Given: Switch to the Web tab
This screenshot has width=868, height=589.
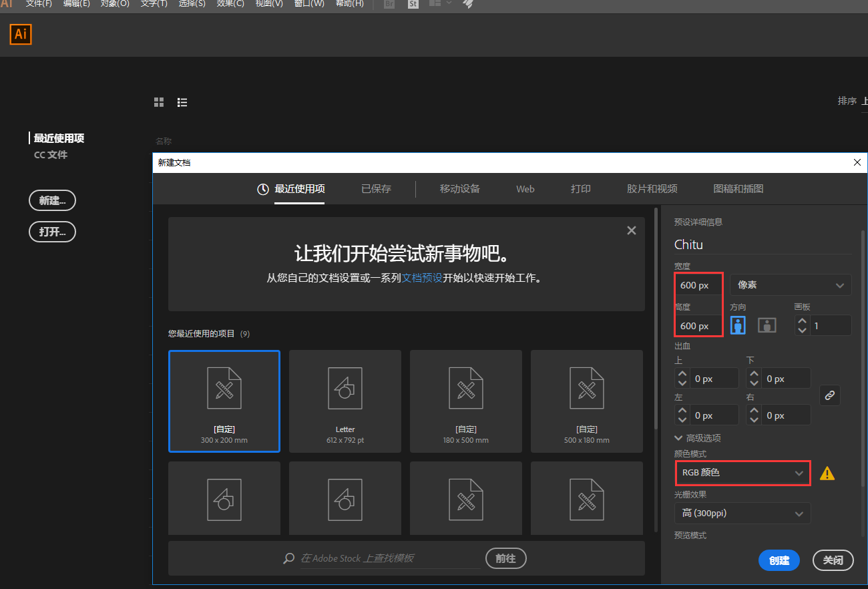Looking at the screenshot, I should pyautogui.click(x=525, y=189).
